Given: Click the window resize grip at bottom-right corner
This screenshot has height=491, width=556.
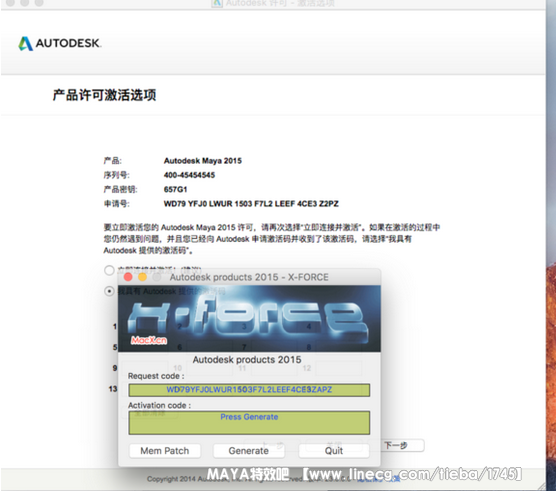Looking at the screenshot, I should [541, 486].
